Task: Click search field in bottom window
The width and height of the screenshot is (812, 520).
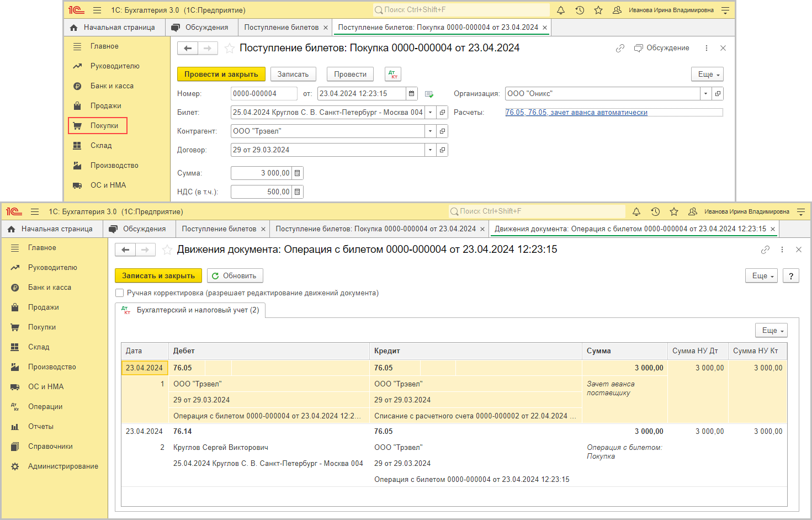Action: coord(537,211)
